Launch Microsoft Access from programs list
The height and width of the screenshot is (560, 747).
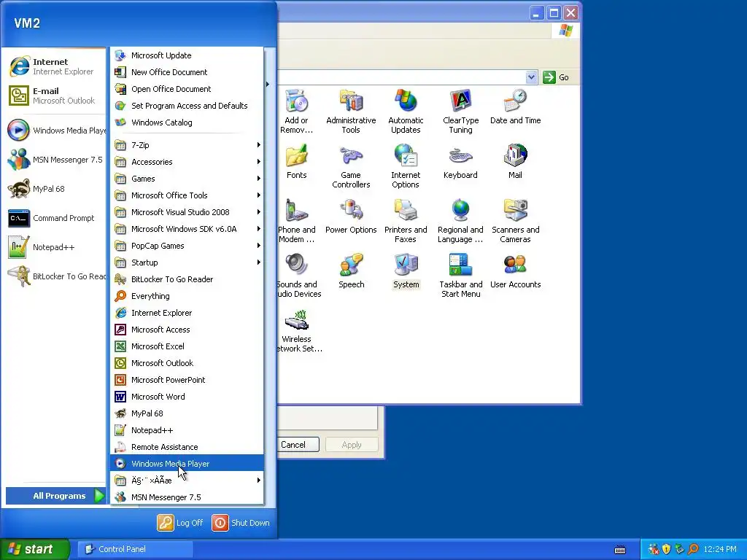[187, 330]
